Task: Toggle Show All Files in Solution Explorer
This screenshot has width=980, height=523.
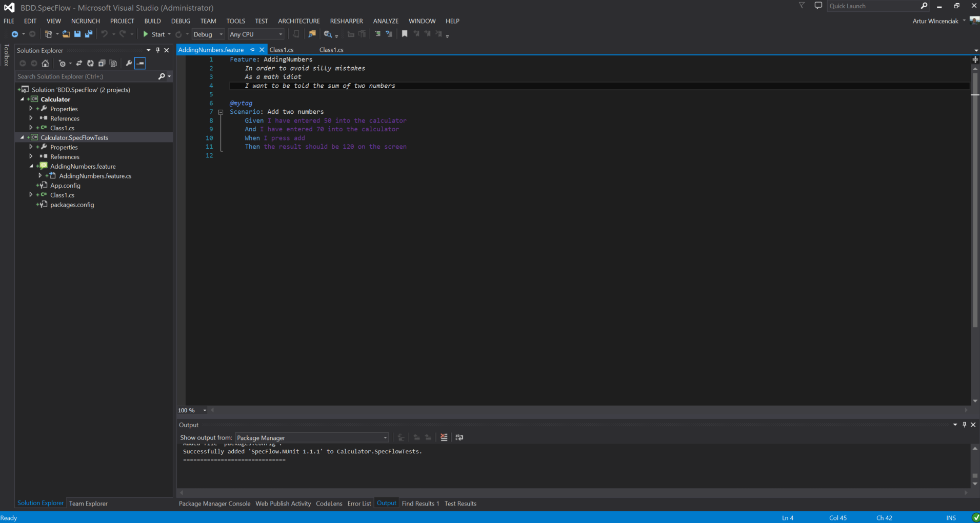Action: point(113,64)
